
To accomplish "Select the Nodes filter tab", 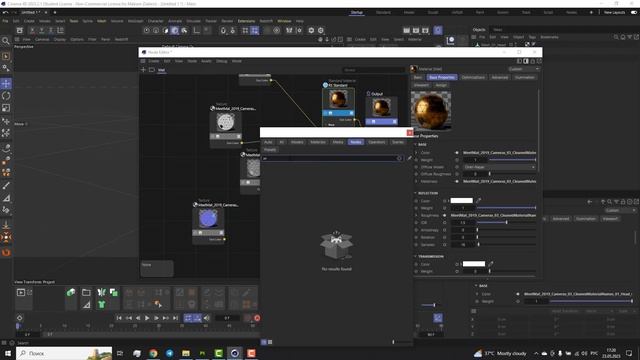I will (356, 142).
